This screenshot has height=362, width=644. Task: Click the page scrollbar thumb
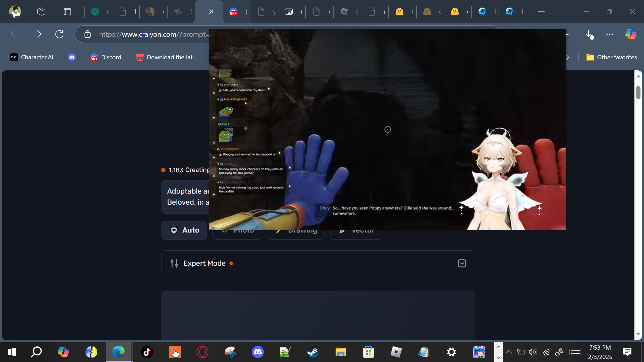click(638, 93)
